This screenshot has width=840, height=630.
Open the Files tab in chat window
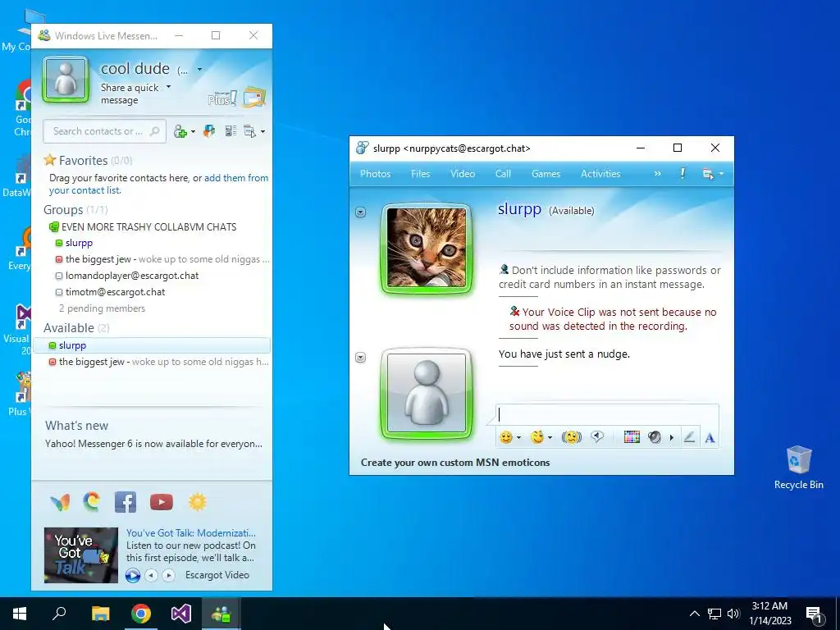click(x=421, y=174)
